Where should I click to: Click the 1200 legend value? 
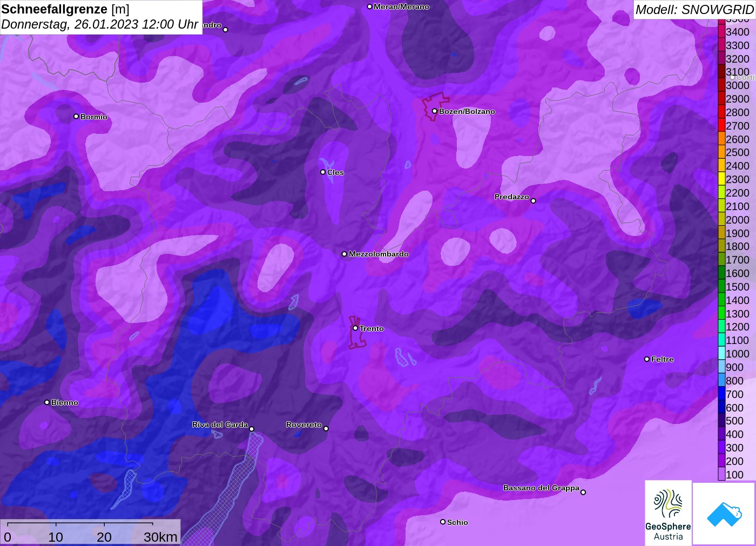pyautogui.click(x=738, y=327)
